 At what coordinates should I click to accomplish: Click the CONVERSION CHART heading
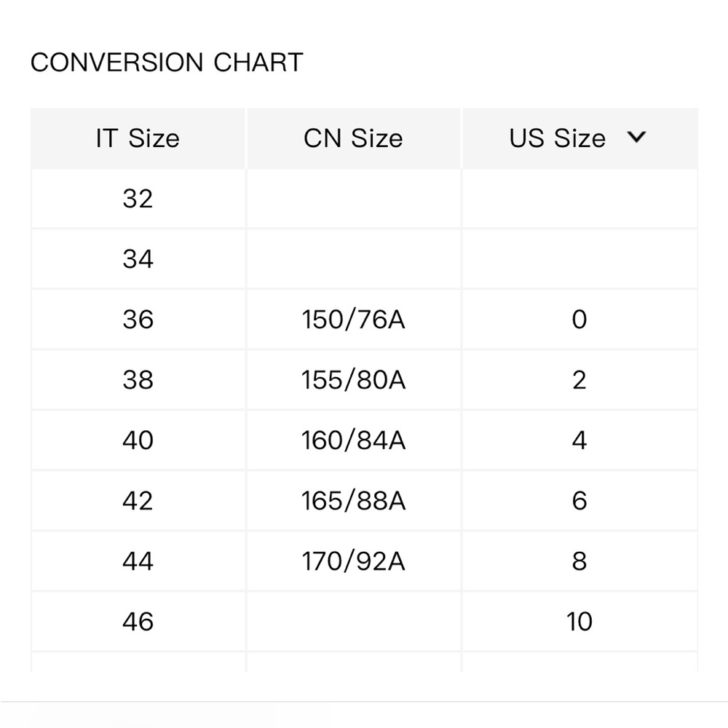click(x=167, y=62)
